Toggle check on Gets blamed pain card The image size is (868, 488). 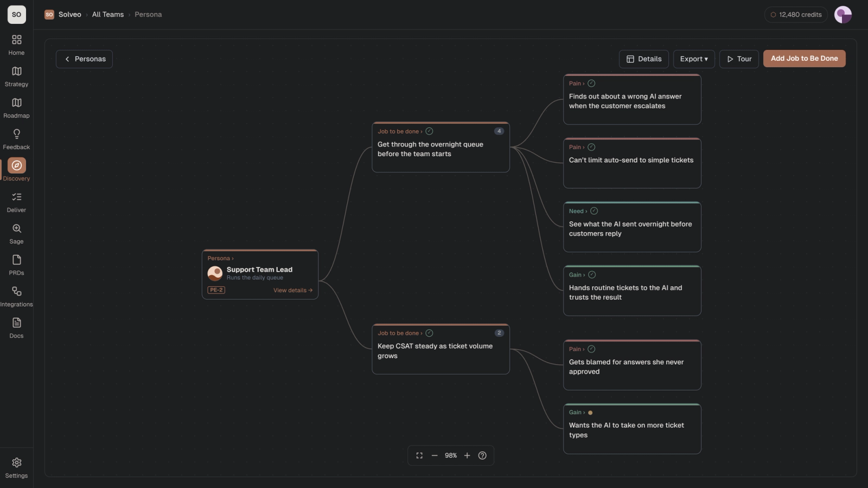point(591,349)
